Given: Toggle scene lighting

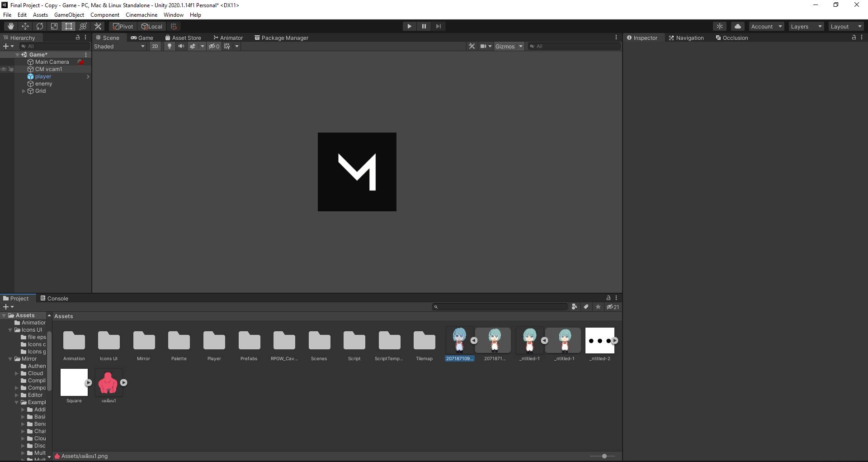Looking at the screenshot, I should (170, 46).
